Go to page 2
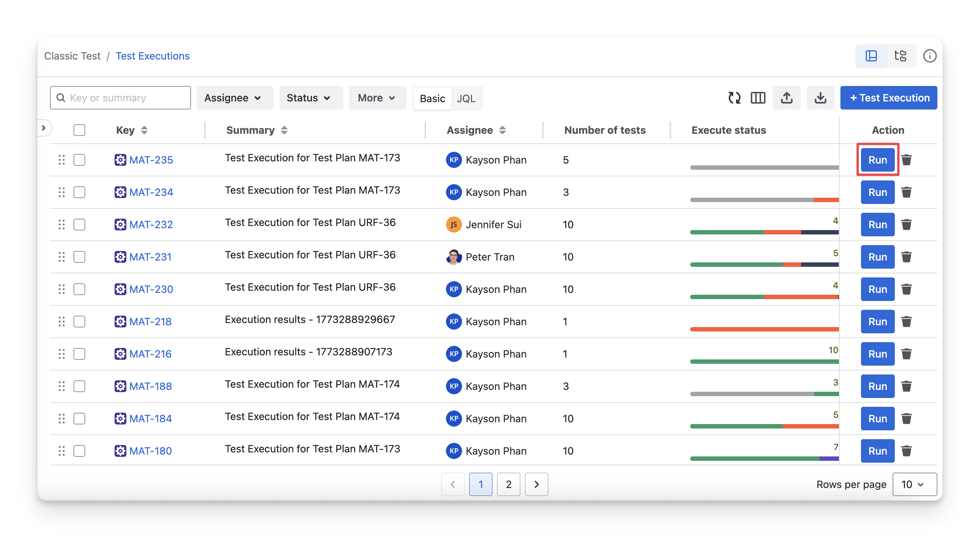The image size is (980, 538). pyautogui.click(x=508, y=484)
